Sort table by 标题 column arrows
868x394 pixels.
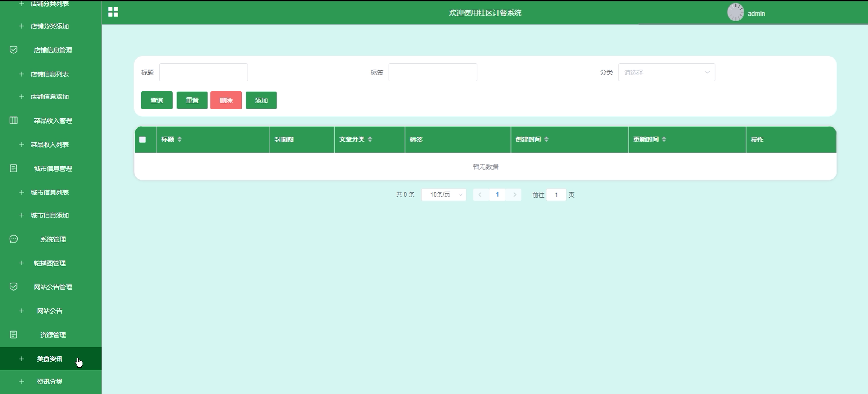point(179,139)
